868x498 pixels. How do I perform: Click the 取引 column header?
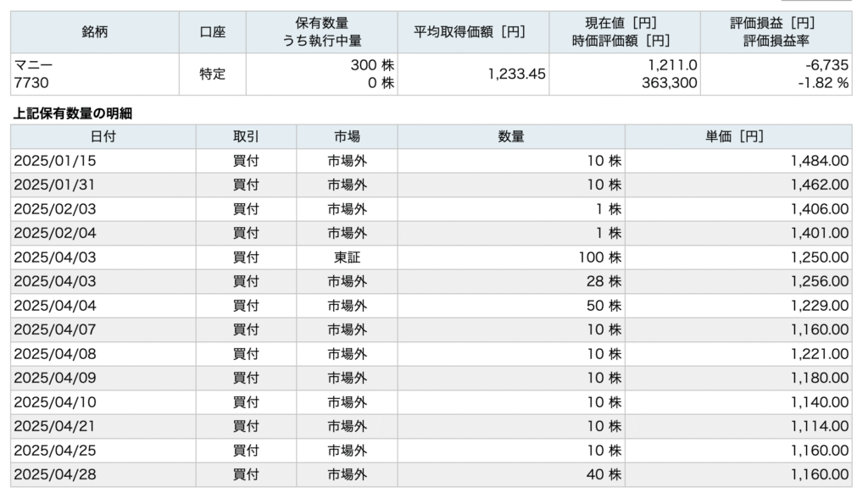point(246,136)
